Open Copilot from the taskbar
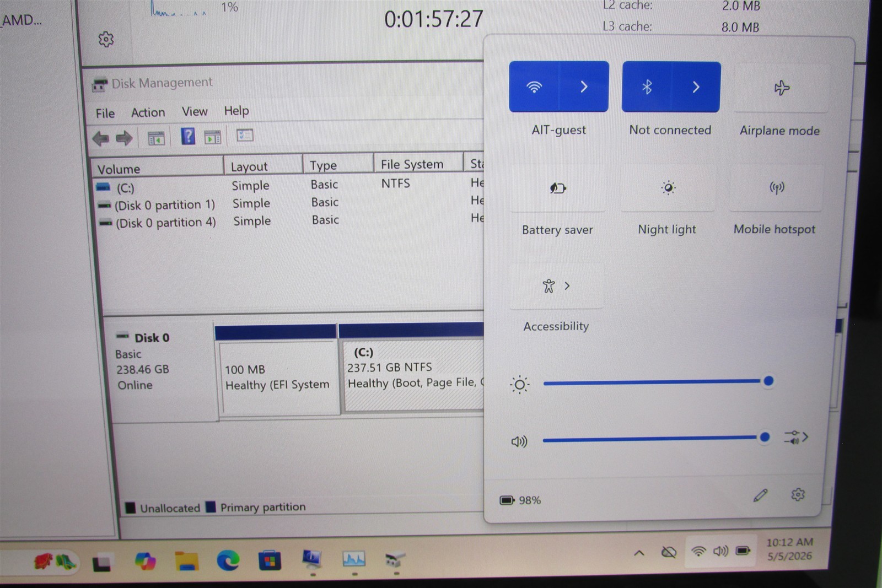This screenshot has height=588, width=882. [x=145, y=562]
